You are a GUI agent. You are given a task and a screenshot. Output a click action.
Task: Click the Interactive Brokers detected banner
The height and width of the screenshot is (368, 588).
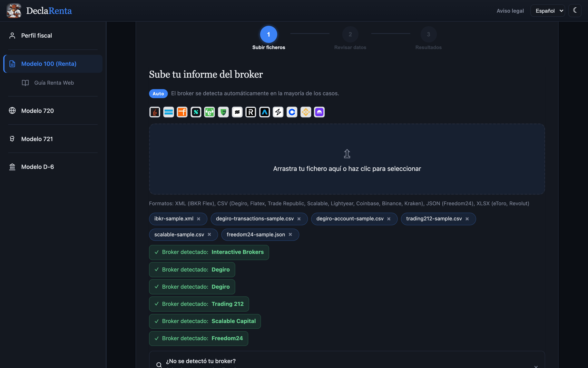click(x=209, y=252)
